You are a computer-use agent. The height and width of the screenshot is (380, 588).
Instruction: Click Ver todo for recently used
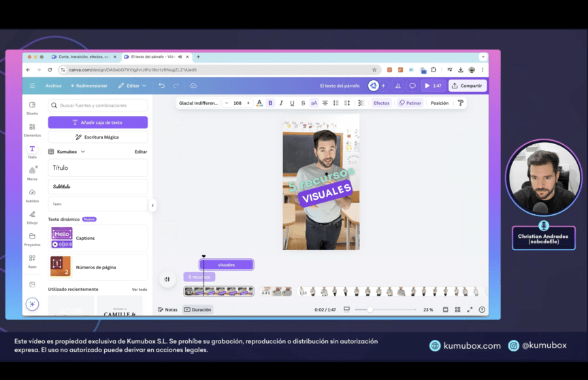pyautogui.click(x=140, y=290)
